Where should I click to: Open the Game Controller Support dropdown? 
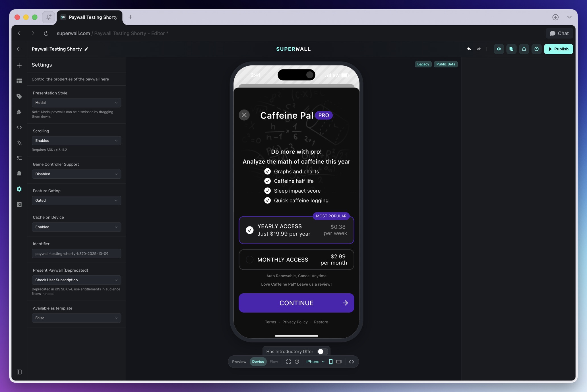point(77,174)
